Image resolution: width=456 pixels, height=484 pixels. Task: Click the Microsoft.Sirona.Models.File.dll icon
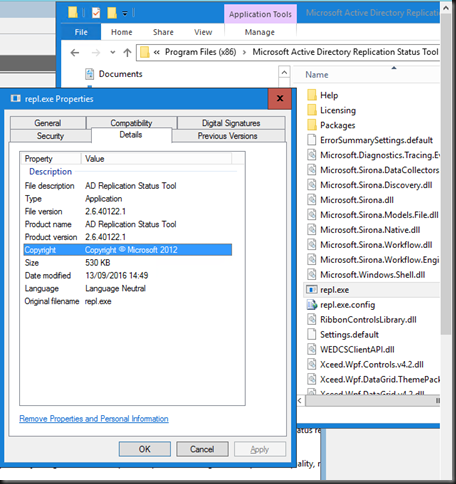(312, 215)
